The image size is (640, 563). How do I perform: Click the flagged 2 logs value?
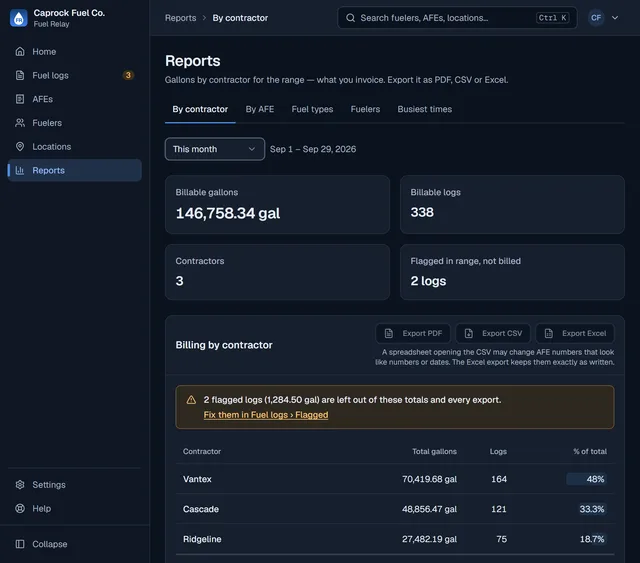point(428,281)
